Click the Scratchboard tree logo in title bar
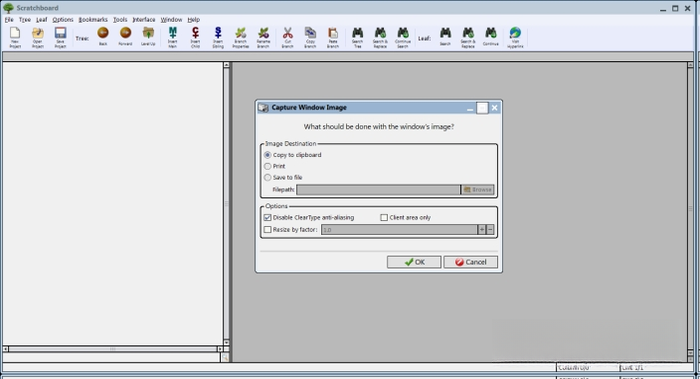 (x=8, y=8)
